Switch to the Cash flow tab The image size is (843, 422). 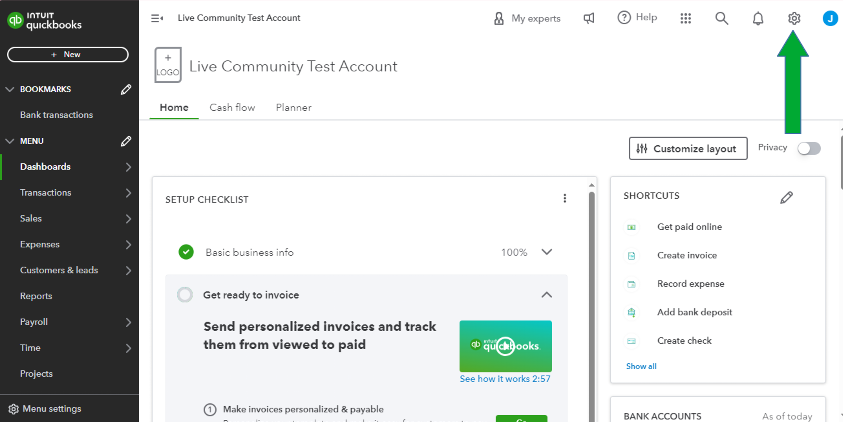point(232,108)
